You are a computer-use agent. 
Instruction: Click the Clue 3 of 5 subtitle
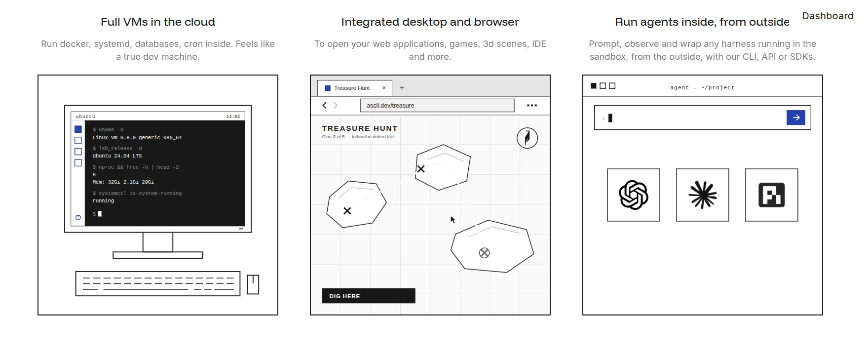[x=358, y=137]
